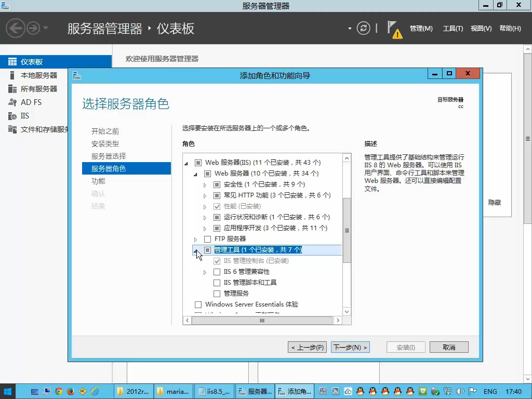The image size is (532, 399).
Task: Click the roles list scroll-down arrow
Action: click(x=347, y=312)
